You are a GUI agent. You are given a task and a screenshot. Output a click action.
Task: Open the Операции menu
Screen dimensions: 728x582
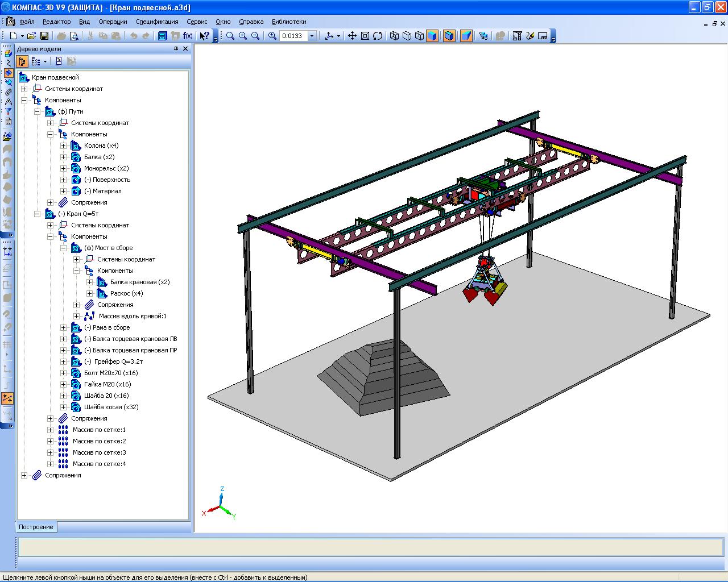click(x=113, y=22)
